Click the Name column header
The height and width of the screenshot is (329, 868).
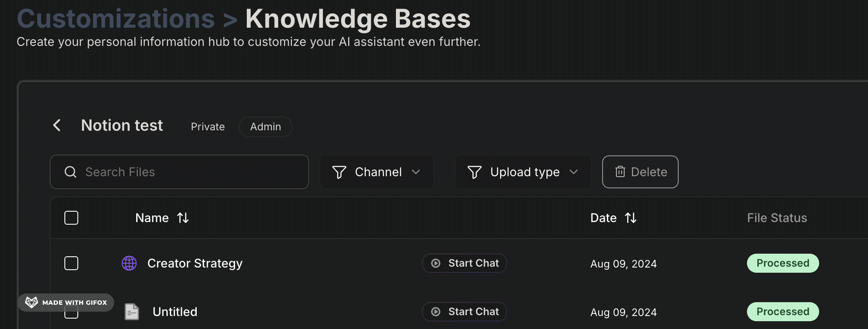click(x=152, y=218)
